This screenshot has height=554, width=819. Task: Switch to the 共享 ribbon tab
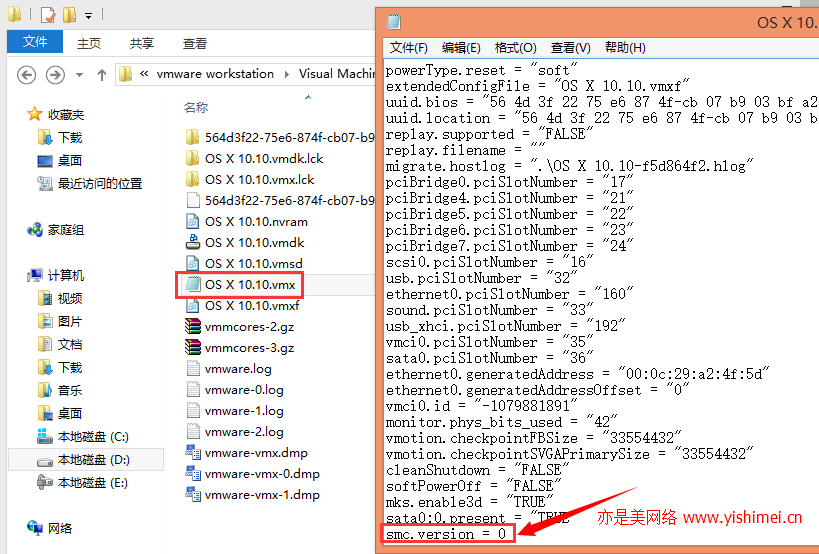pos(142,43)
